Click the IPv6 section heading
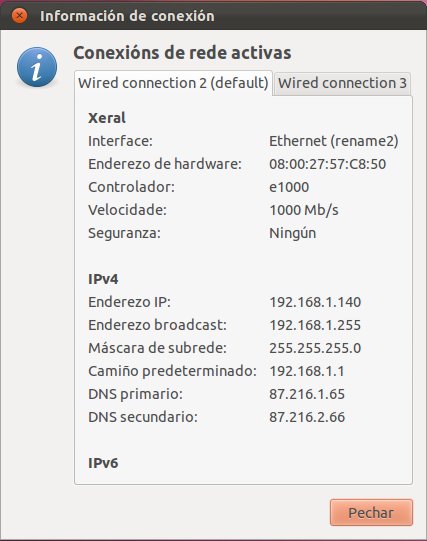Image resolution: width=427 pixels, height=541 pixels. point(103,463)
